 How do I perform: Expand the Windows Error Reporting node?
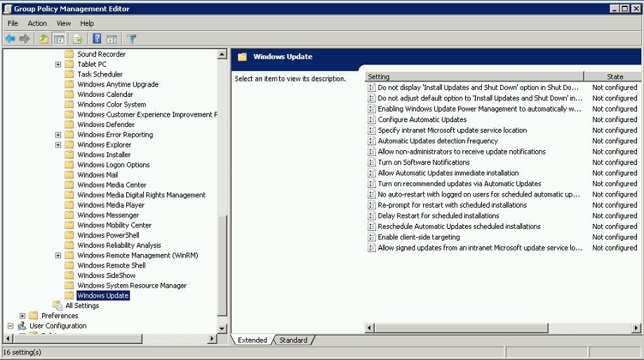point(58,135)
